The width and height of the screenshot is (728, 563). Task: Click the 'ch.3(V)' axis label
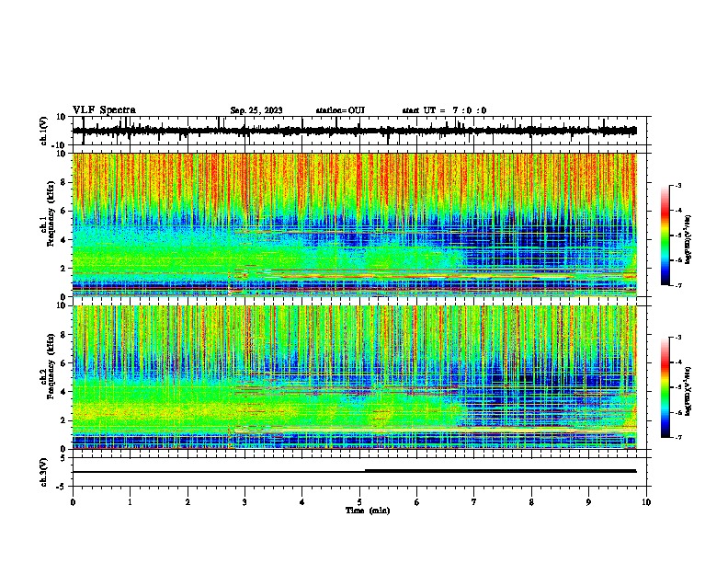[44, 472]
